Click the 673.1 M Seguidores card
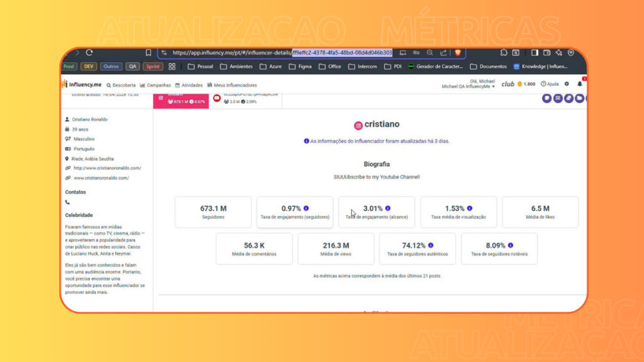 pos(213,212)
